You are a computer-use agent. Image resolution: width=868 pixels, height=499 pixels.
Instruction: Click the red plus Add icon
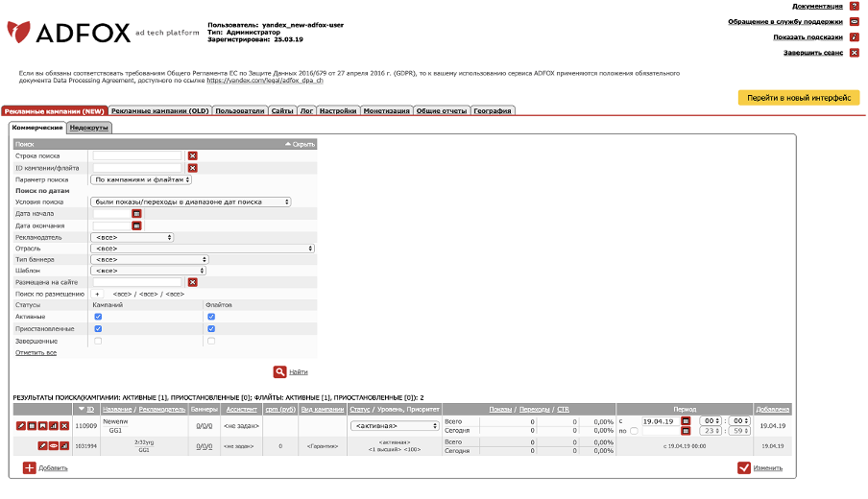[29, 467]
